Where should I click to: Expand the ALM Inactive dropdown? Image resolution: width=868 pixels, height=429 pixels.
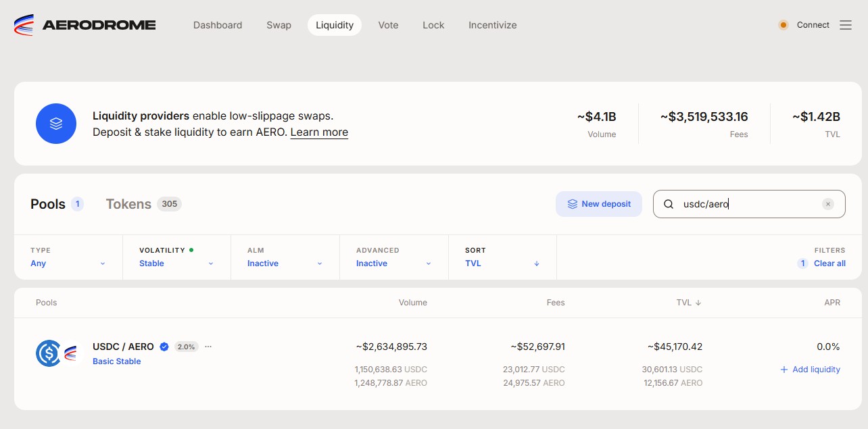coord(285,257)
